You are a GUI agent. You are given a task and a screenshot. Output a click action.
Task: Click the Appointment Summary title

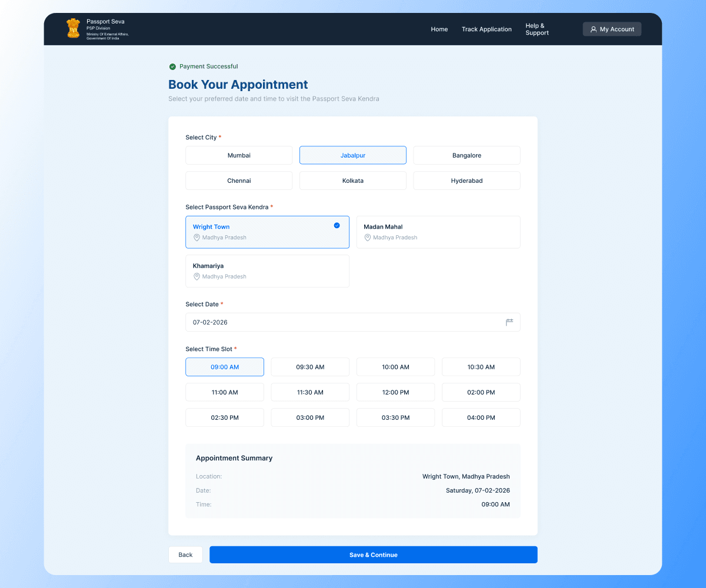pos(234,458)
